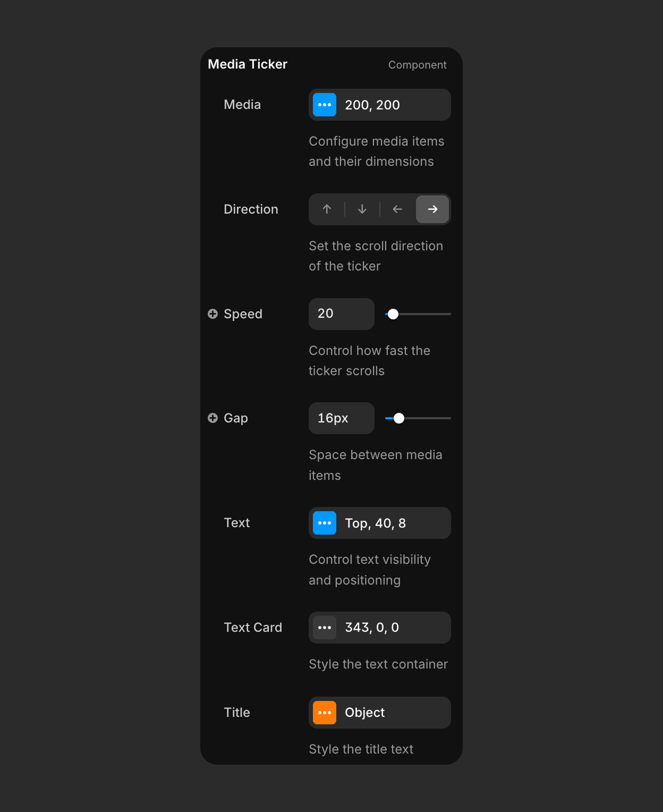
Task: Expand the Text Card 343, 0, 0 field
Action: pos(393,628)
